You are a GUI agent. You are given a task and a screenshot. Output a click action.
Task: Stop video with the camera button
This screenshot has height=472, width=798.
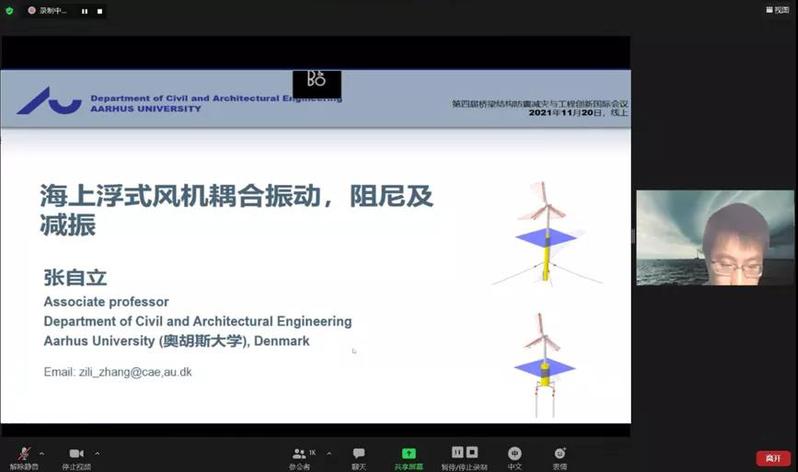tap(76, 455)
